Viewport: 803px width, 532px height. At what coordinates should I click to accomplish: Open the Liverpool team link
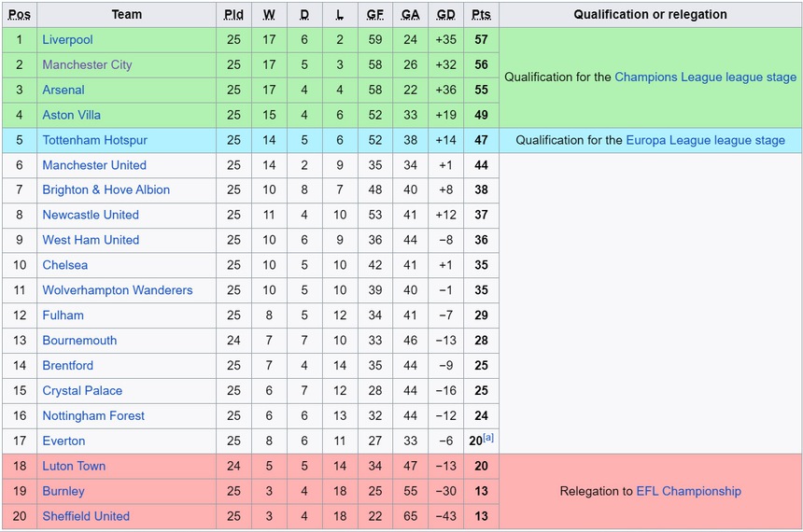coord(67,40)
